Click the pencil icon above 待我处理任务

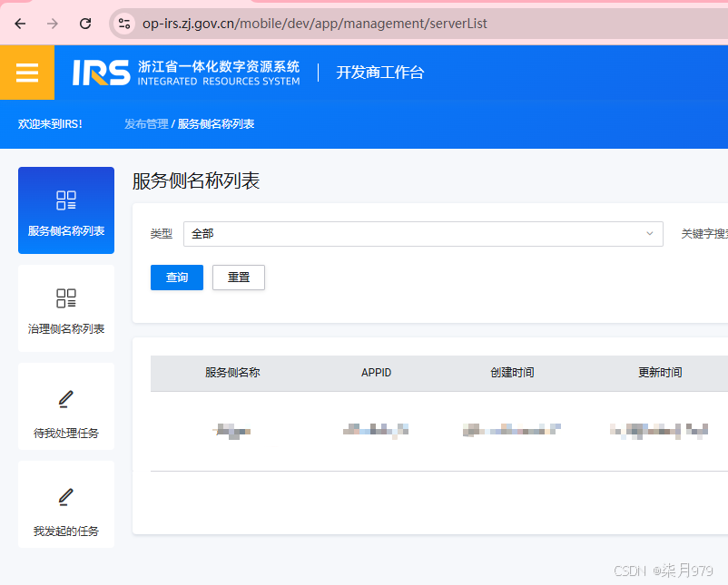[x=65, y=397]
